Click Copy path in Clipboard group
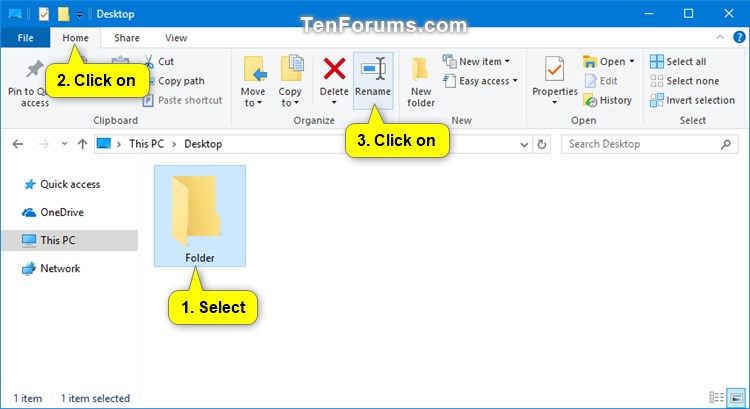Screen dimensions: 750x409 click(181, 81)
